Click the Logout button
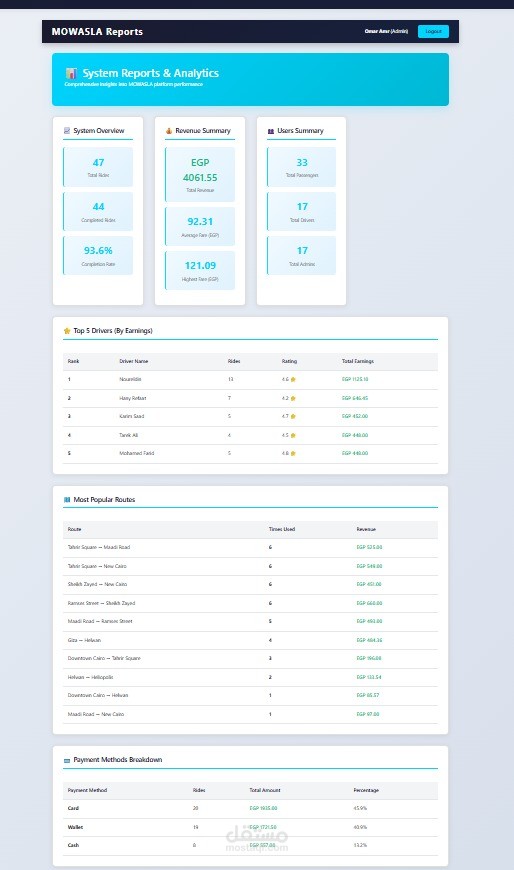Image resolution: width=514 pixels, height=870 pixels. (433, 32)
